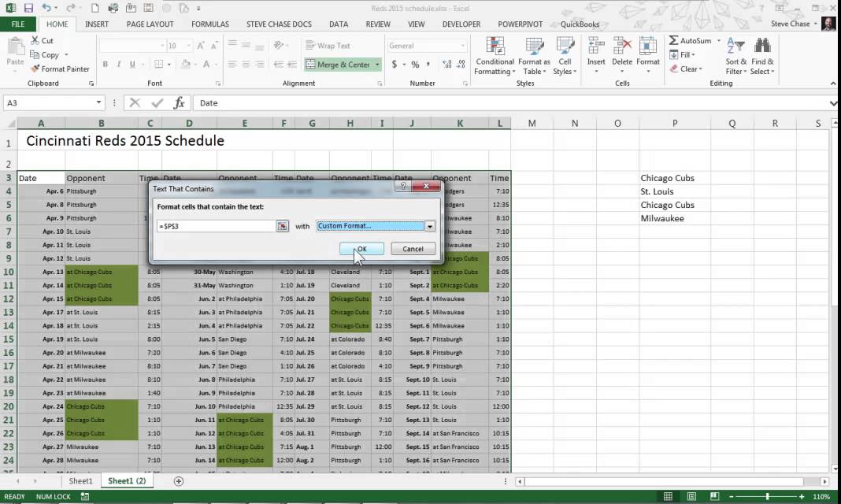Click the Format cells icon
This screenshot has height=504, width=841.
(x=648, y=46)
